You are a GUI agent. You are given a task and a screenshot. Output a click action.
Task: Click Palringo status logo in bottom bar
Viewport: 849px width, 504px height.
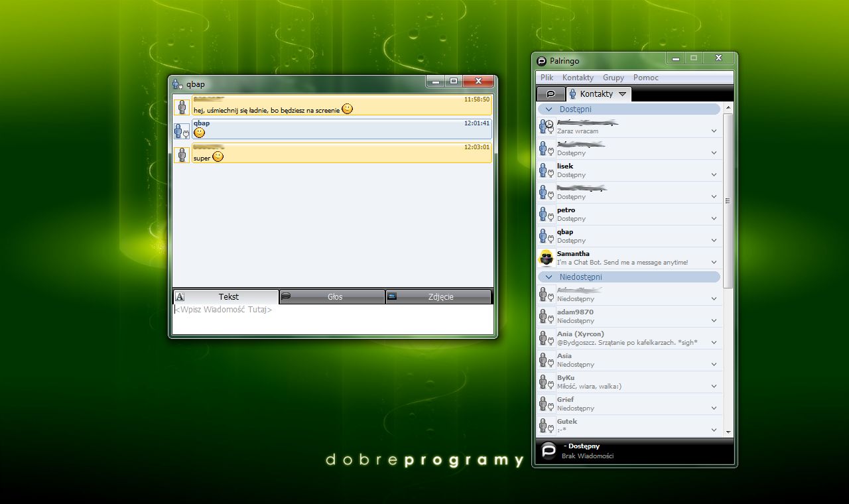pos(549,451)
